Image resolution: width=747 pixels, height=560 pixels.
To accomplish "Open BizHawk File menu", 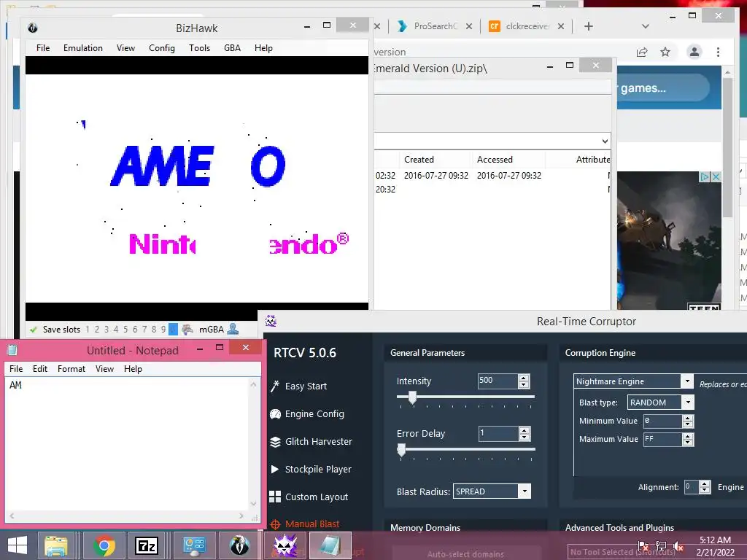I will (43, 47).
